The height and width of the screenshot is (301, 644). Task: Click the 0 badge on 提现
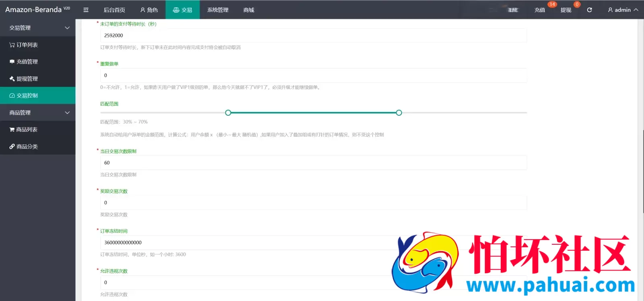click(577, 4)
